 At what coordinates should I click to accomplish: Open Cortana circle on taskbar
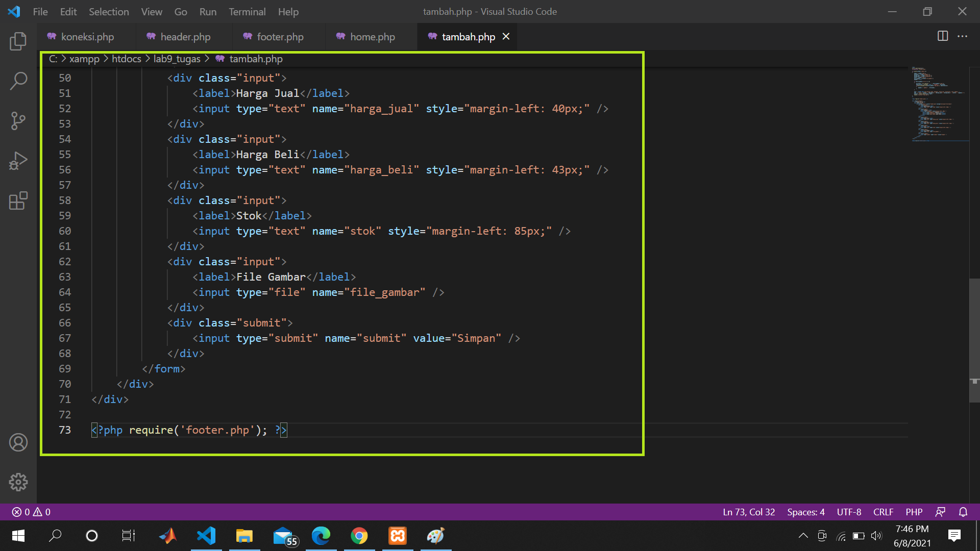click(92, 536)
